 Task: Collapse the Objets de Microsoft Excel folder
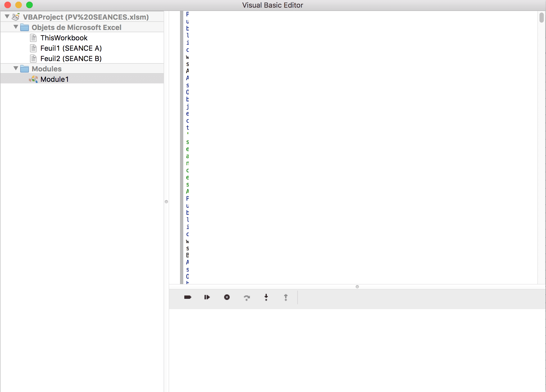[x=16, y=27]
